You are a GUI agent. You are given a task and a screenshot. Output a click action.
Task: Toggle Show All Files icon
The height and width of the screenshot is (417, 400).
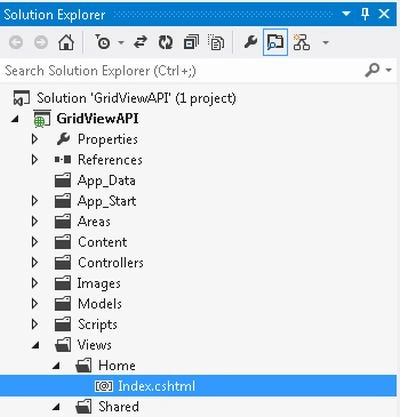(216, 42)
